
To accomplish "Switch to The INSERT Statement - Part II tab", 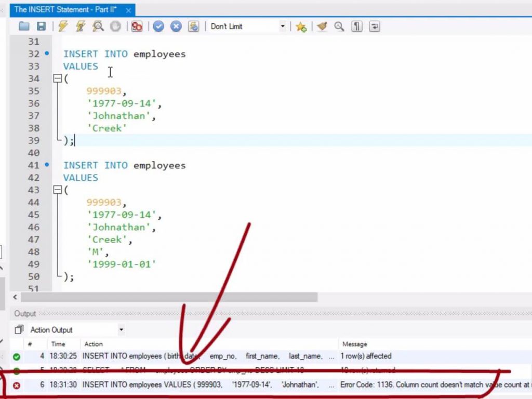I will pyautogui.click(x=65, y=9).
